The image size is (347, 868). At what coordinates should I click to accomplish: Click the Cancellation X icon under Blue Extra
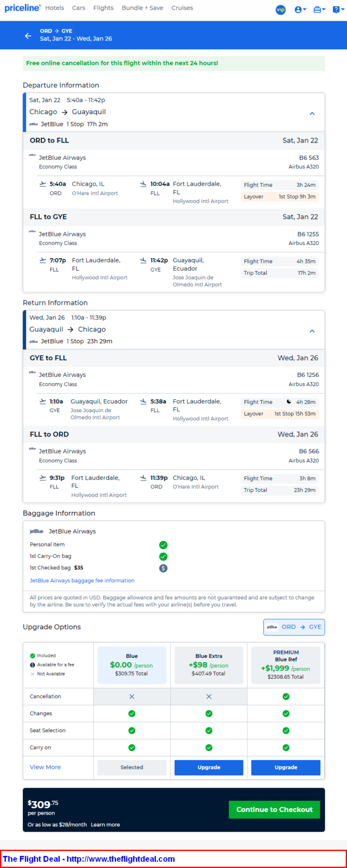209,696
